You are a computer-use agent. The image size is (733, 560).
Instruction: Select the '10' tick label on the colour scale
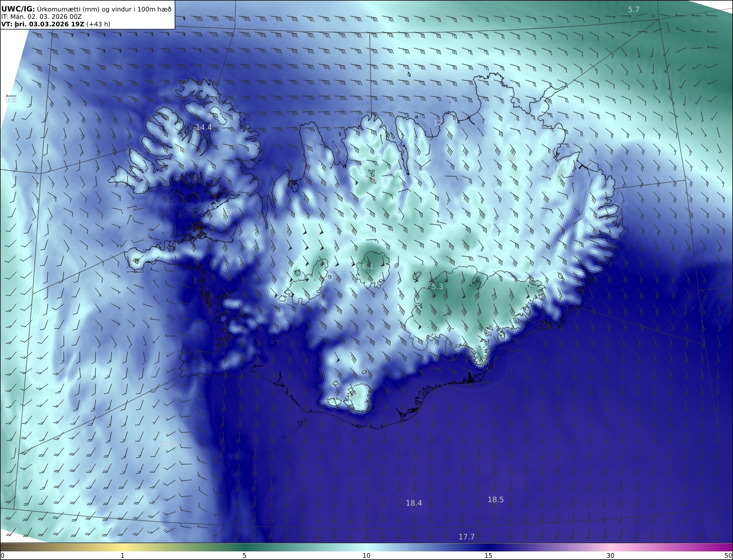click(366, 555)
